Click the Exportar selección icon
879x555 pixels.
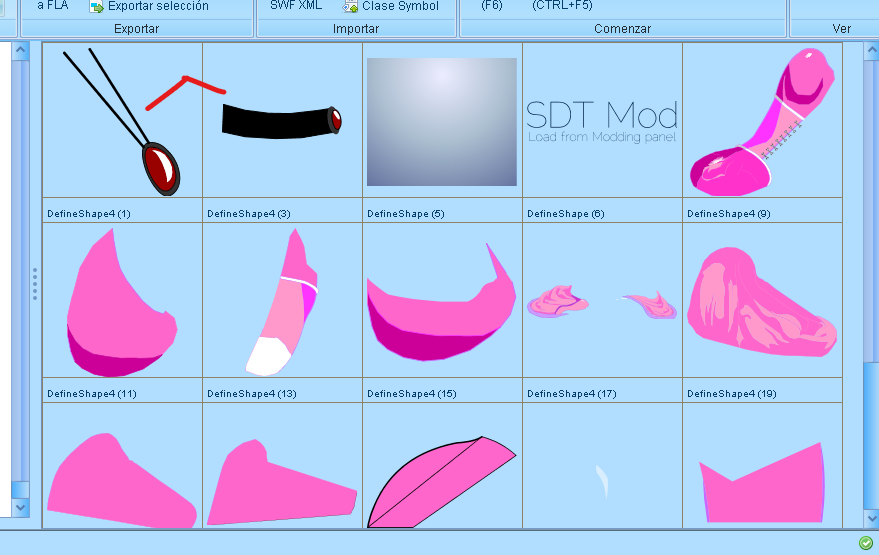click(97, 6)
